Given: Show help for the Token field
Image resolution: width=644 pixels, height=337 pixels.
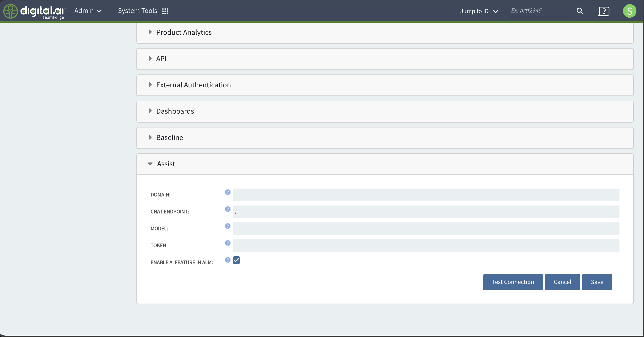Looking at the screenshot, I should (x=228, y=243).
